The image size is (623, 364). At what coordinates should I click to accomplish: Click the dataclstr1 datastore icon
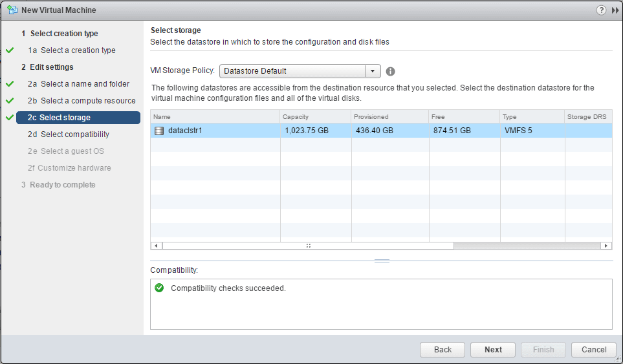tap(159, 131)
